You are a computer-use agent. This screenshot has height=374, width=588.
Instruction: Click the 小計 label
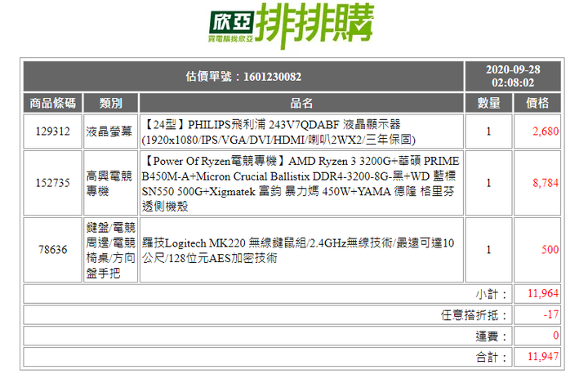click(x=492, y=294)
